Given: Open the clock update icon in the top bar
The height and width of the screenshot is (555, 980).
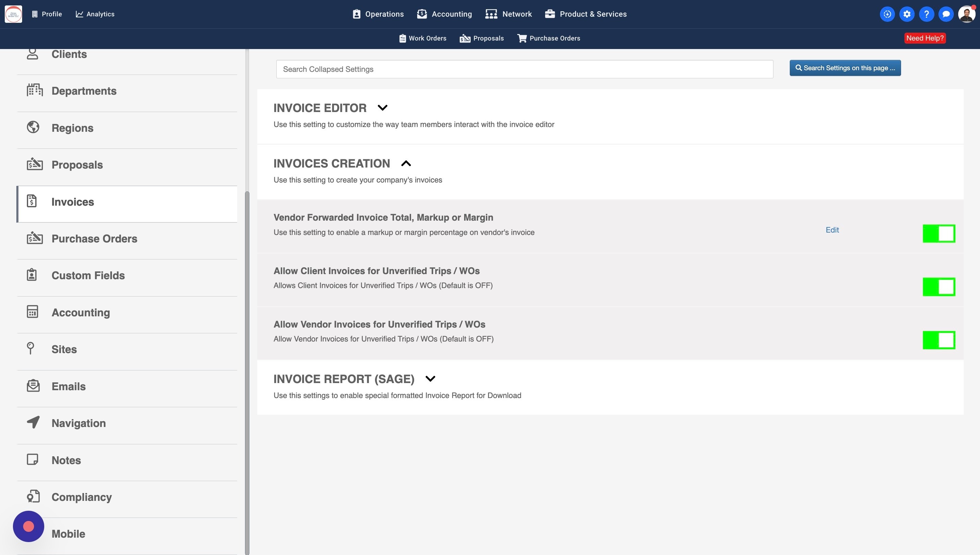Looking at the screenshot, I should [887, 14].
